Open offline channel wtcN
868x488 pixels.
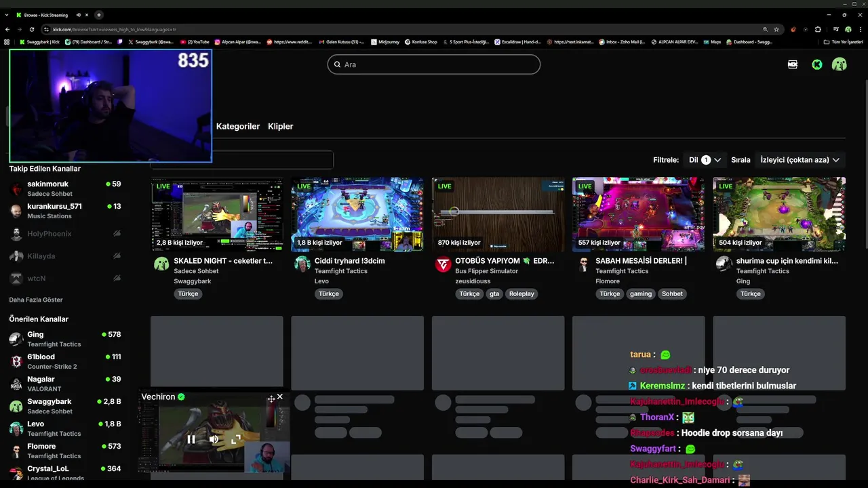(x=65, y=279)
